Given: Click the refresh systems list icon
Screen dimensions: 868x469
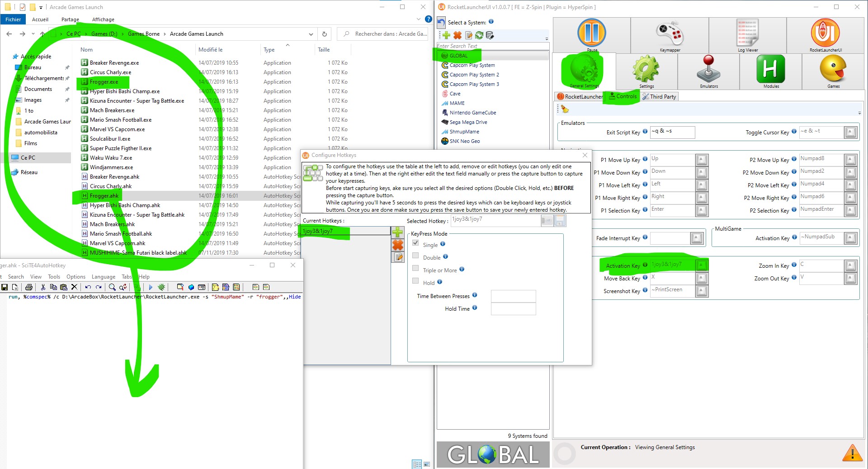Looking at the screenshot, I should (x=479, y=35).
